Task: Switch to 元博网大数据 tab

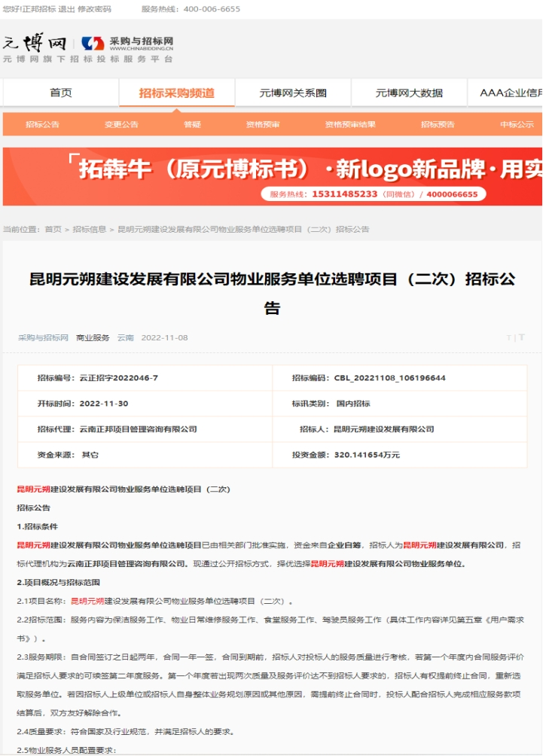Action: (x=409, y=93)
